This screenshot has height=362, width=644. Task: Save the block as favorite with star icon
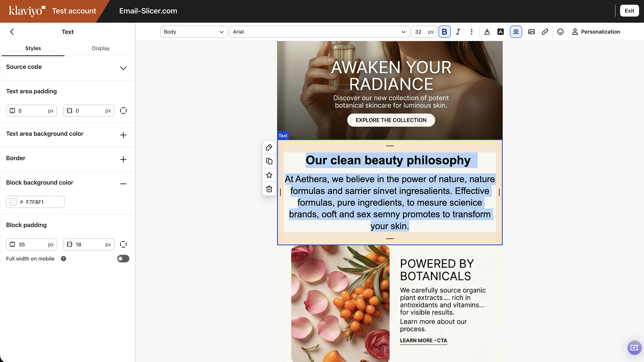coord(269,175)
